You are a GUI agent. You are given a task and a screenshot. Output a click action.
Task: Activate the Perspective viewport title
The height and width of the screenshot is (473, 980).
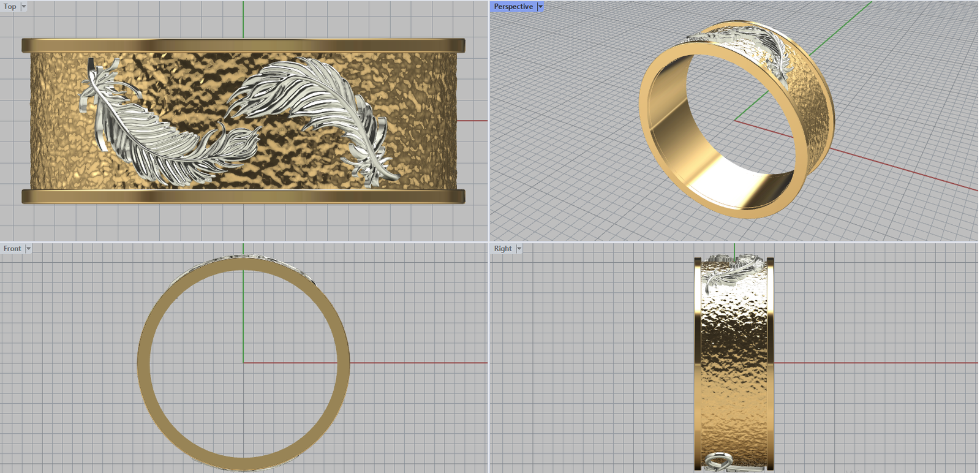coord(513,7)
